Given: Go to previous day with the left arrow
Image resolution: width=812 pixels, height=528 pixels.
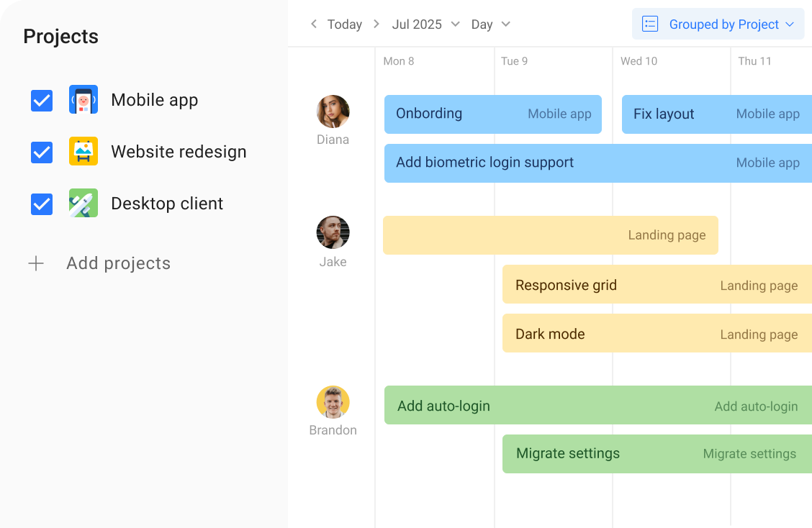Looking at the screenshot, I should (313, 24).
